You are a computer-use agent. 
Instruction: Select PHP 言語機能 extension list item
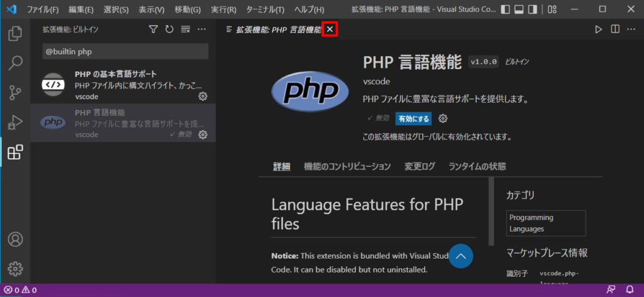tap(123, 122)
